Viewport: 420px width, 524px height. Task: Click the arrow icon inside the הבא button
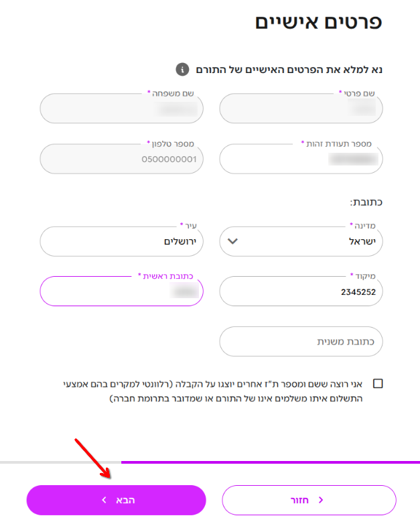[104, 501]
